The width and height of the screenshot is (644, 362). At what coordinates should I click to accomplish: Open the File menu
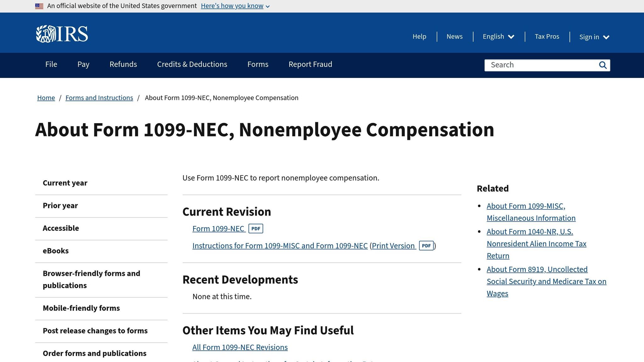point(51,64)
